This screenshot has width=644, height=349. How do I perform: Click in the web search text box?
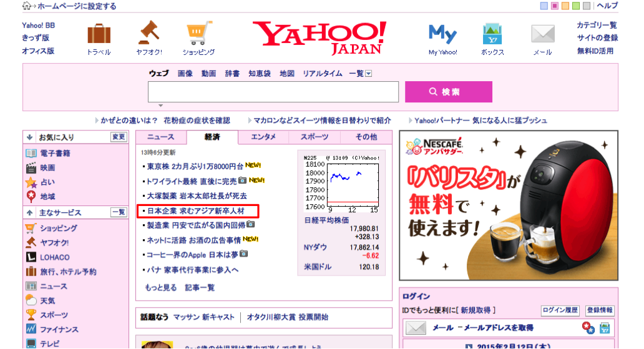click(273, 92)
